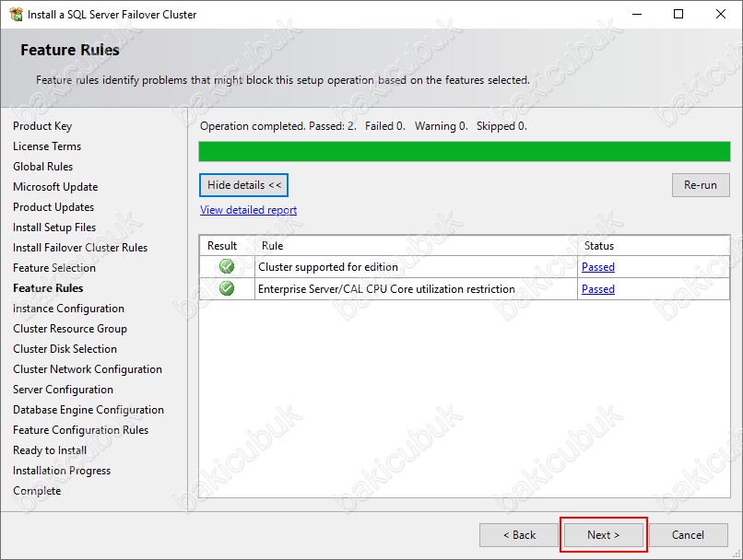Select Microsoft Update step in sidebar

[x=55, y=187]
